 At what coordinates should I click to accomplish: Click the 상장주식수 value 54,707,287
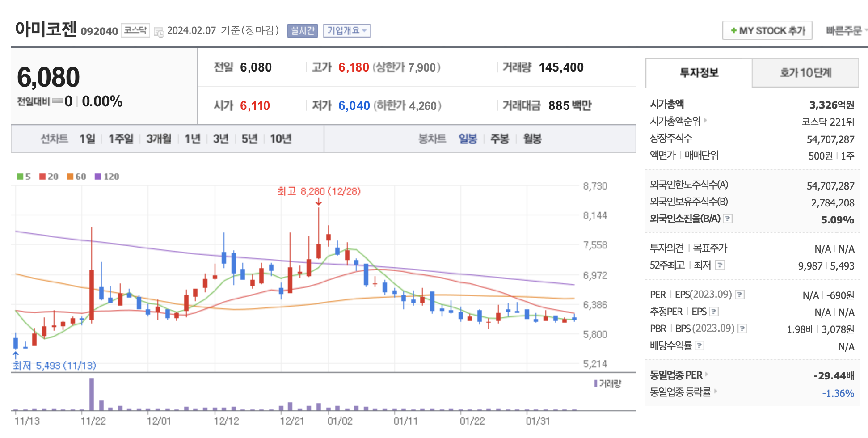pyautogui.click(x=830, y=139)
